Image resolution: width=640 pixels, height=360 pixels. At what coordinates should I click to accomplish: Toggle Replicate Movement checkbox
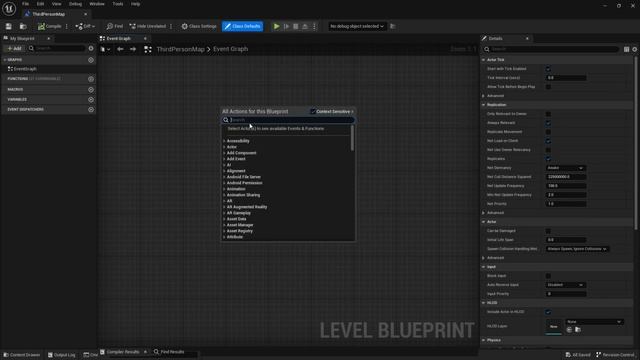pyautogui.click(x=548, y=132)
